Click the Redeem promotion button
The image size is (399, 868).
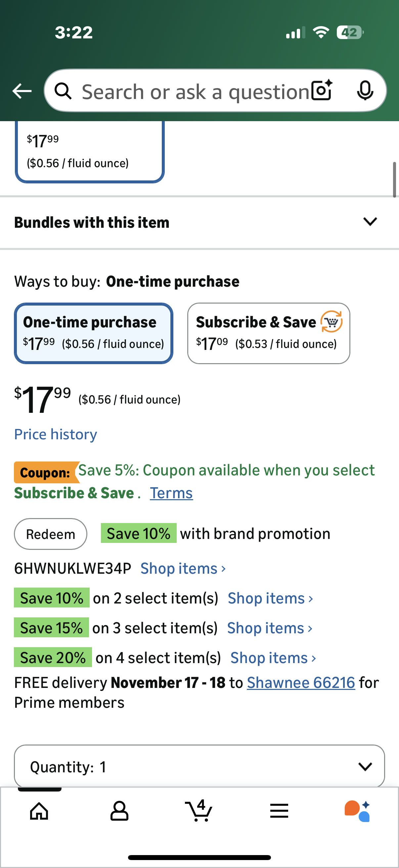tap(51, 534)
